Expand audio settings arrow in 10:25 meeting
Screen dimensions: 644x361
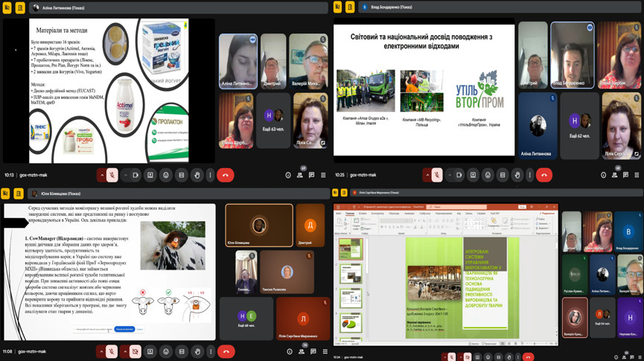427,176
